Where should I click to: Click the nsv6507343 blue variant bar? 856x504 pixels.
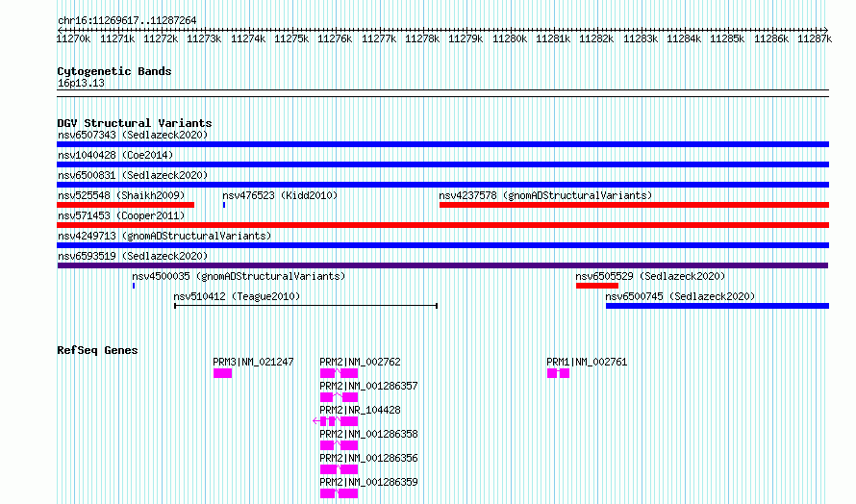442,144
